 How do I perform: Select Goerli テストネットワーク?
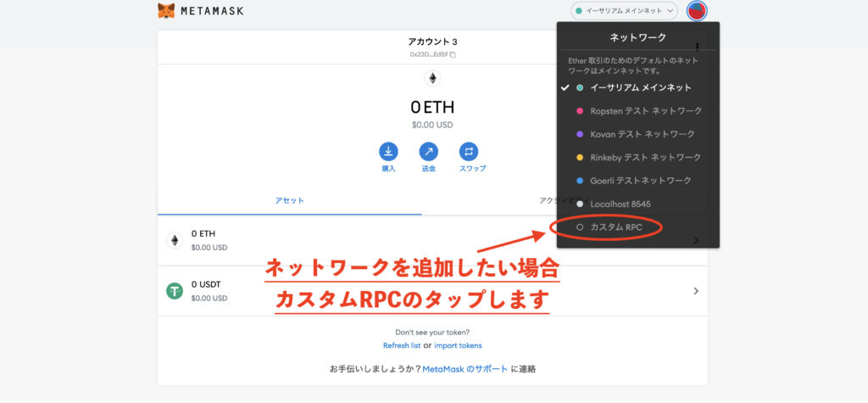click(637, 181)
